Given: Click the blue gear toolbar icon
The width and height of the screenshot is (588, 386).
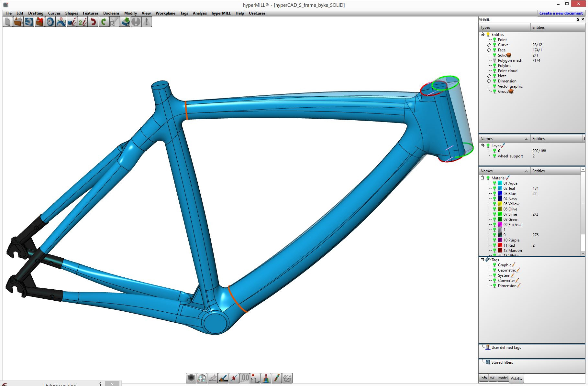Looking at the screenshot, I should coord(50,22).
